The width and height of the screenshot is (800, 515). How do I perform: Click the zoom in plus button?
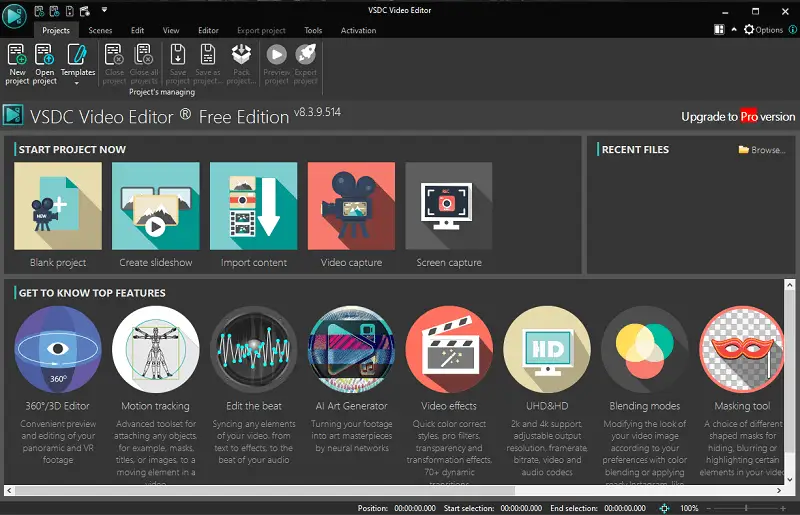pos(783,508)
